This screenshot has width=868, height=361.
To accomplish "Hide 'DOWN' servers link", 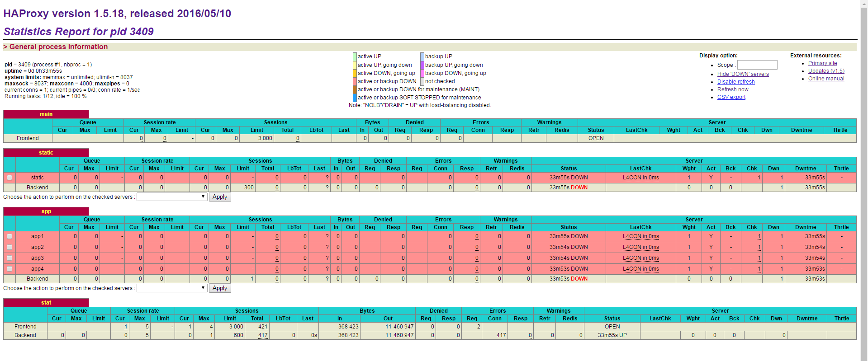I will [x=743, y=74].
